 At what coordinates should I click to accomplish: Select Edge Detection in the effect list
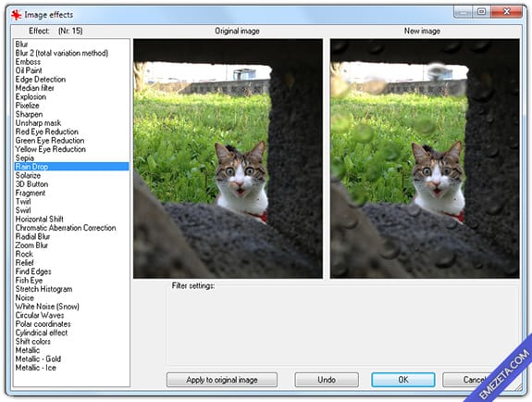point(41,79)
